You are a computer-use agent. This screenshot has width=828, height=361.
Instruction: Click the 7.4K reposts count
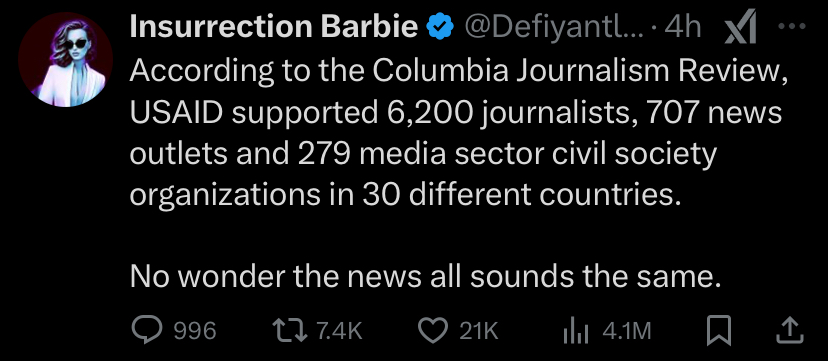pyautogui.click(x=340, y=331)
